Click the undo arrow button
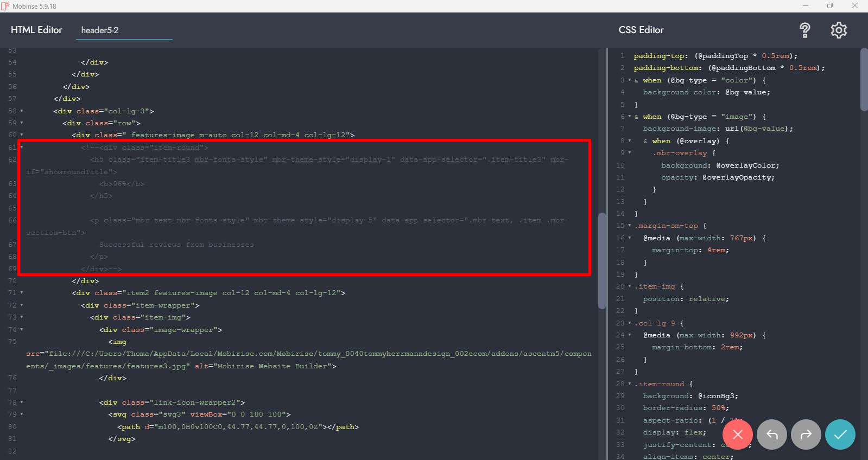 [x=771, y=435]
